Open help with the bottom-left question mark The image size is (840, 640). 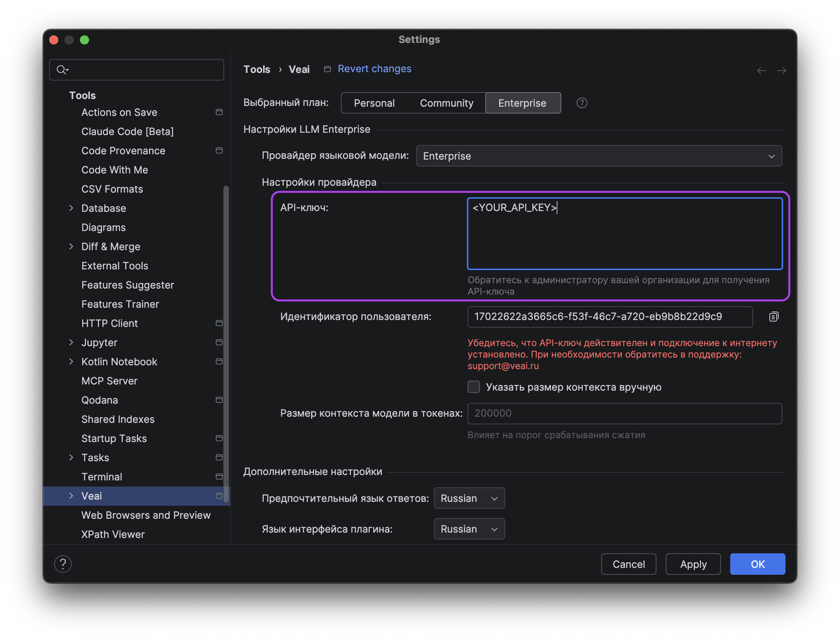(x=63, y=564)
